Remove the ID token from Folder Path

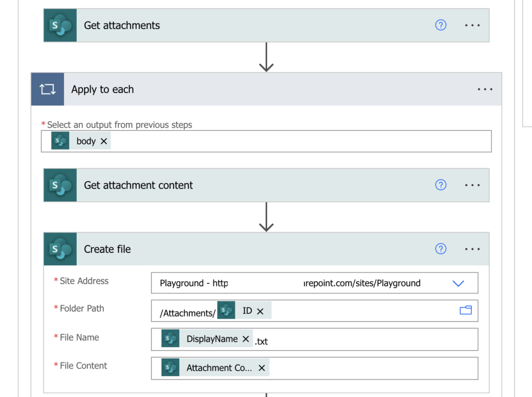click(x=260, y=311)
